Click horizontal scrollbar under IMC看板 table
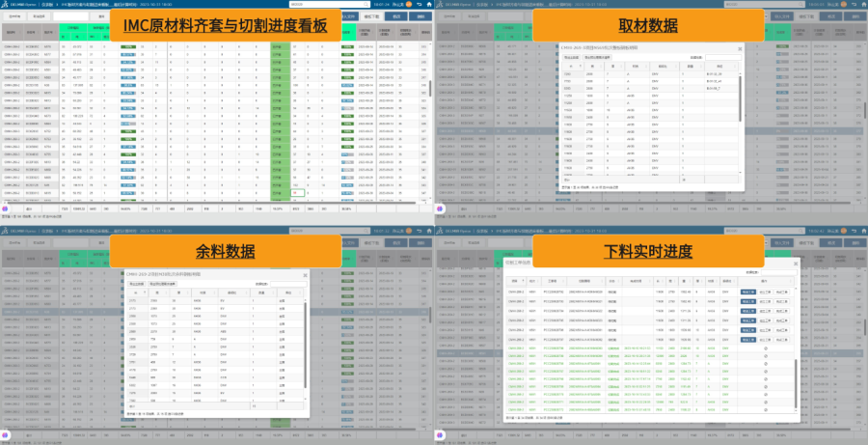 pos(210,203)
